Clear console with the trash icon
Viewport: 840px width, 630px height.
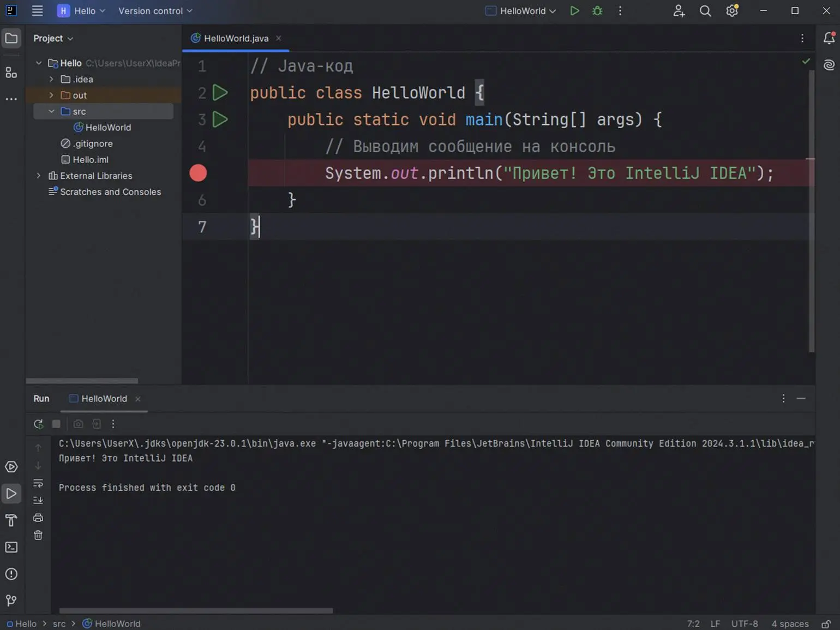(38, 535)
